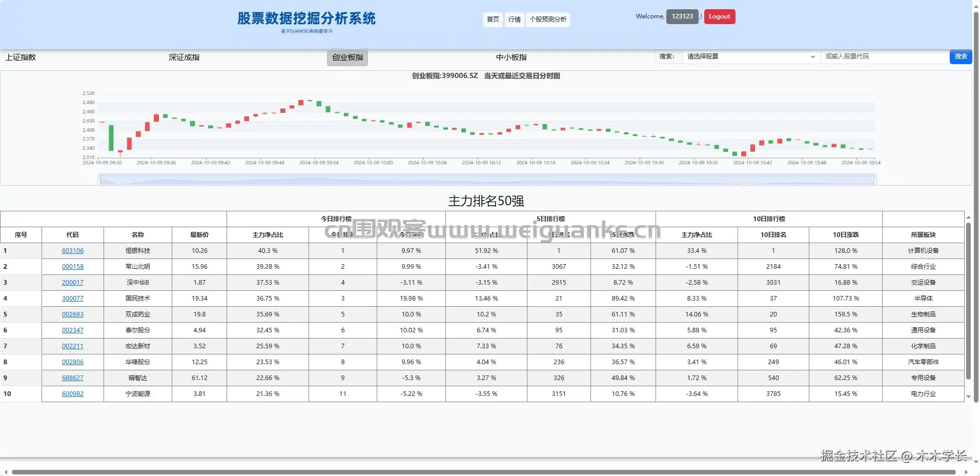Select the 创业板指 tab
The image size is (980, 476).
click(x=348, y=57)
